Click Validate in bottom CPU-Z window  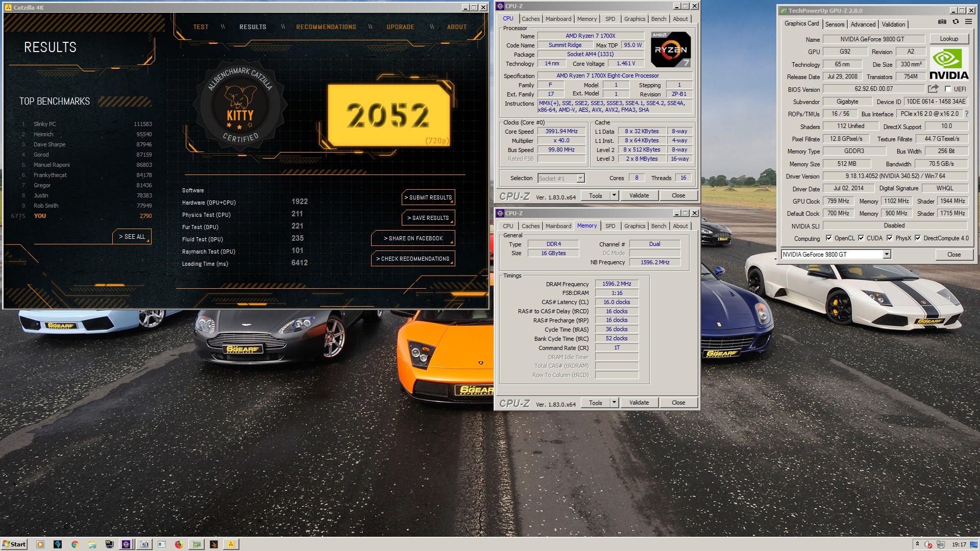click(639, 403)
